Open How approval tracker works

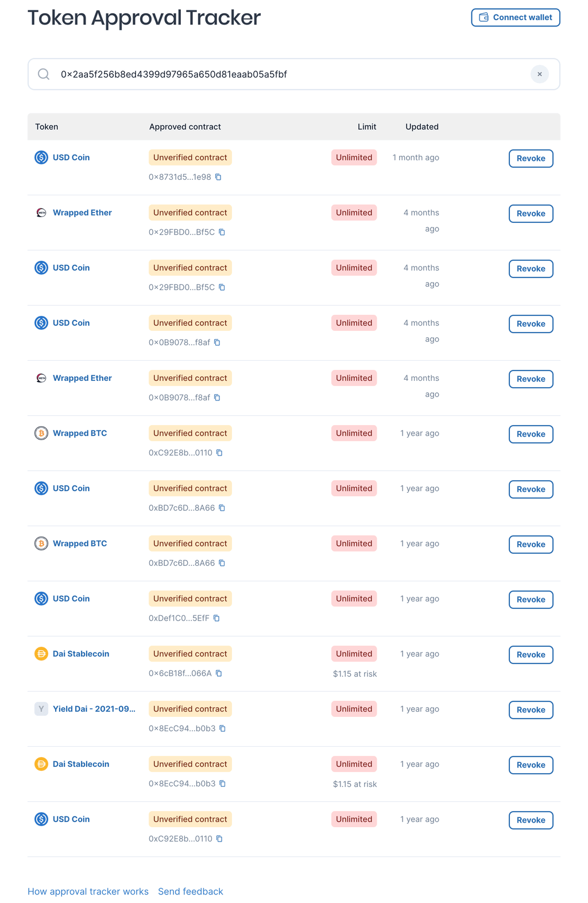coord(88,891)
